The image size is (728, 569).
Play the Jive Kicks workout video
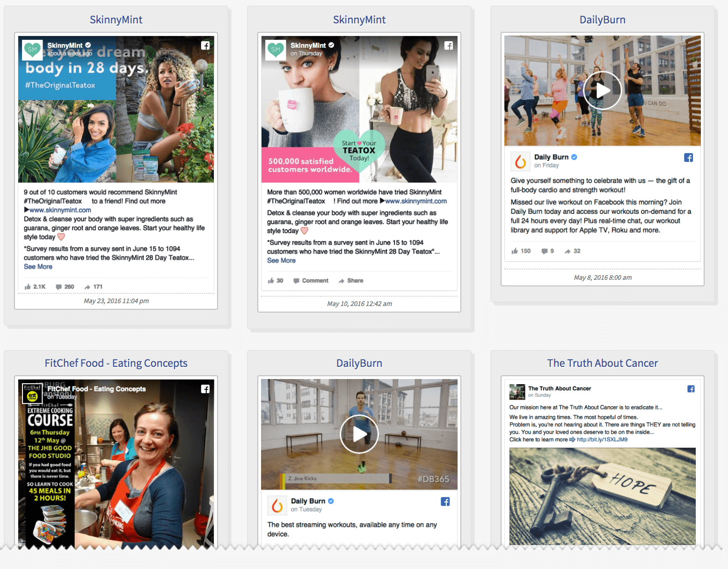(359, 434)
